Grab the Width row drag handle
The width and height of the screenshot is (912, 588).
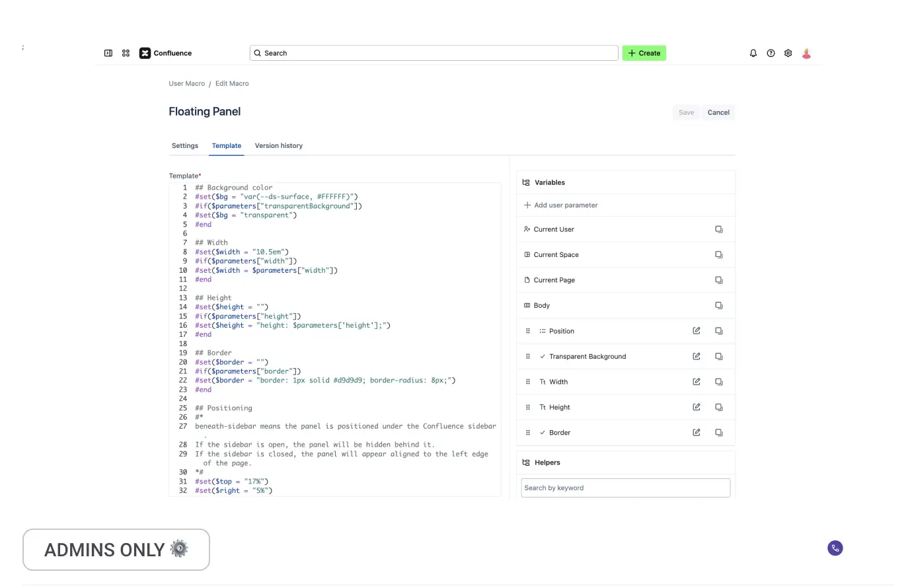pyautogui.click(x=527, y=382)
